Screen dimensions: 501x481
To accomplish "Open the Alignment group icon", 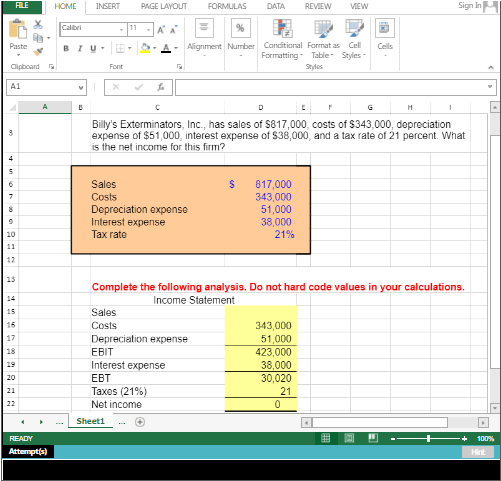I will [x=204, y=28].
